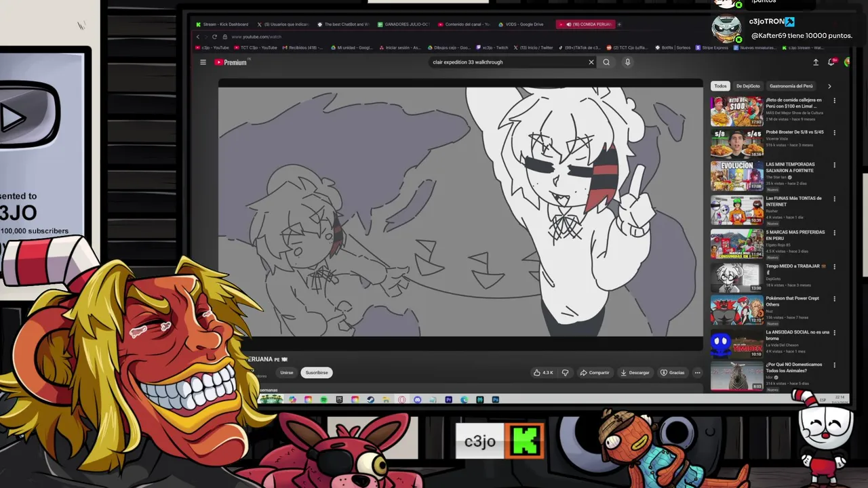
Task: Open options menu for Pokémon Power Crept video
Action: [x=834, y=299]
